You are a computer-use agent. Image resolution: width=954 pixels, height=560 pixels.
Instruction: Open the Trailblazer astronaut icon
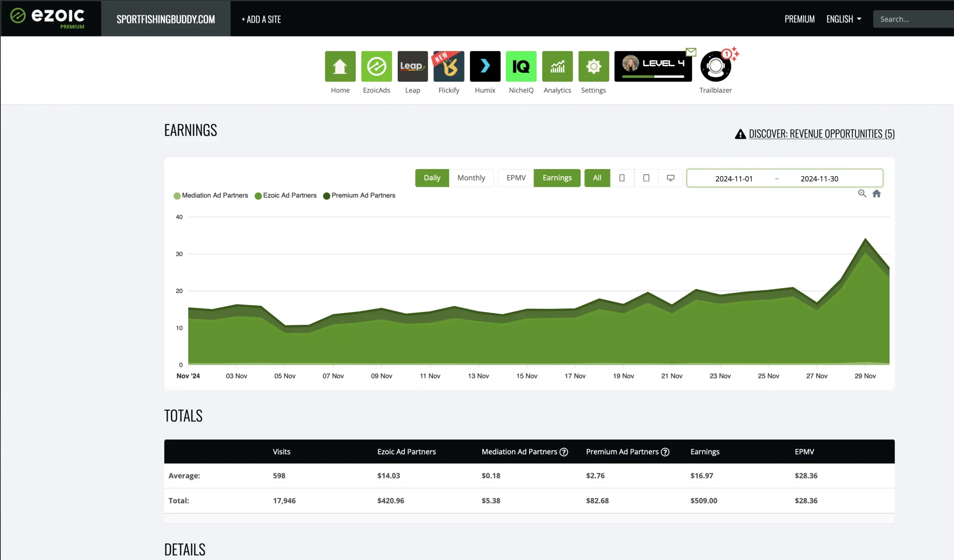pos(715,67)
